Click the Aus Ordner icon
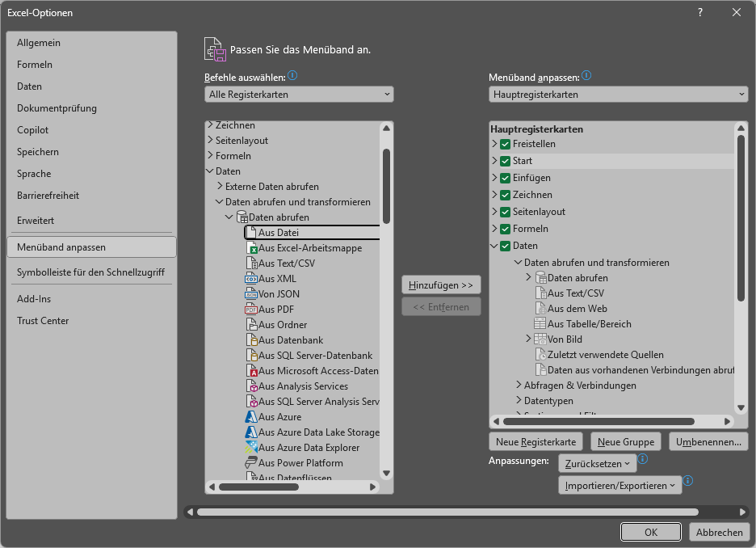 pyautogui.click(x=252, y=325)
